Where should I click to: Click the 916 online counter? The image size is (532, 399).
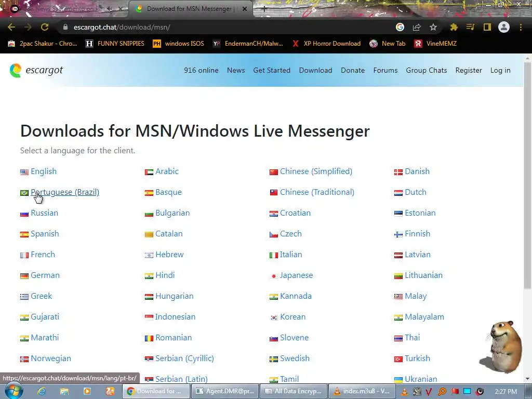click(201, 70)
